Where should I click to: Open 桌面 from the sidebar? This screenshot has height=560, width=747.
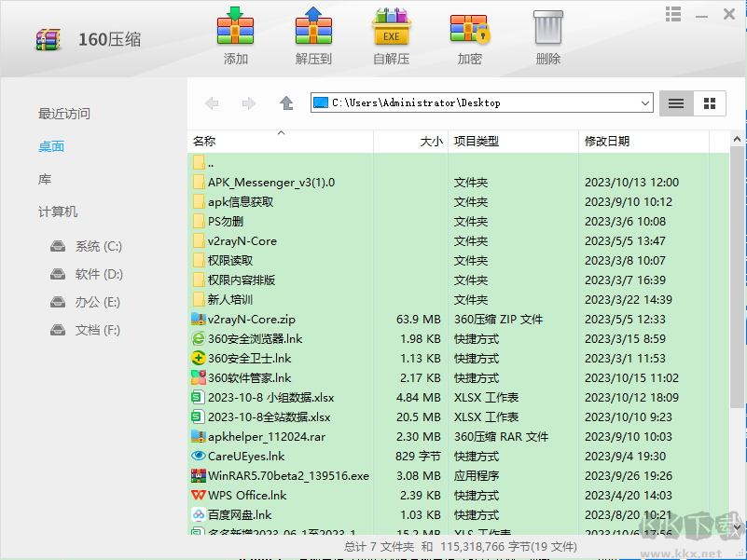(x=50, y=146)
